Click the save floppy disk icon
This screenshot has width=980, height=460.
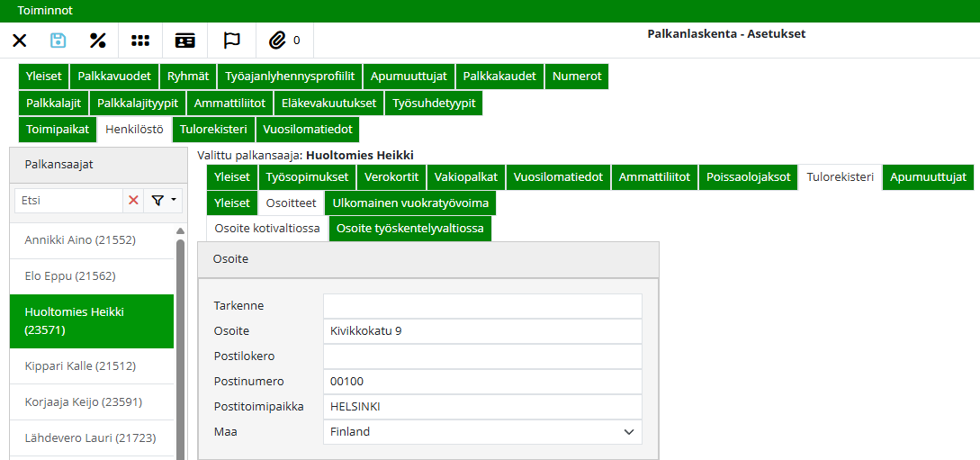[x=58, y=41]
